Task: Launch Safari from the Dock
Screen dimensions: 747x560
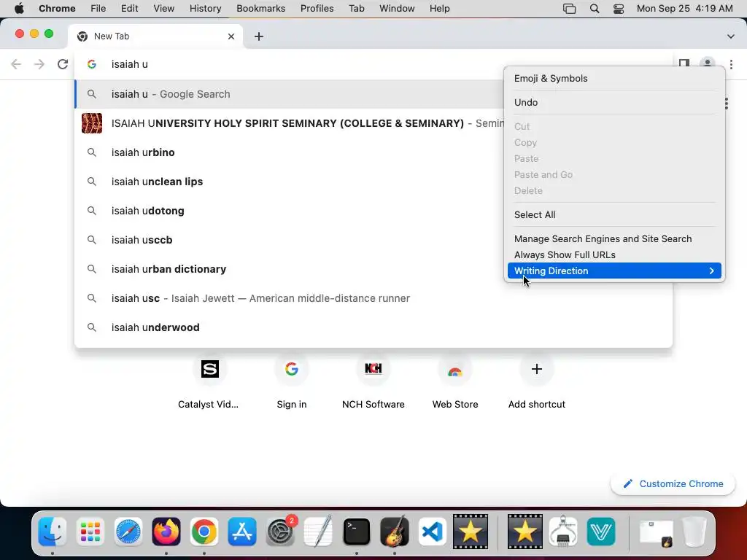Action: 128,532
